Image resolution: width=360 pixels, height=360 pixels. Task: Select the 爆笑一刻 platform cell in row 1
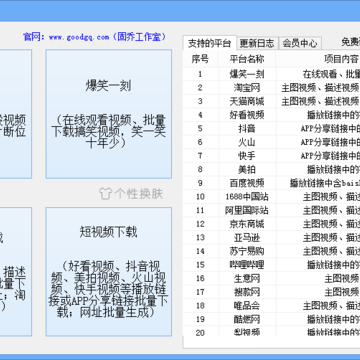point(247,74)
